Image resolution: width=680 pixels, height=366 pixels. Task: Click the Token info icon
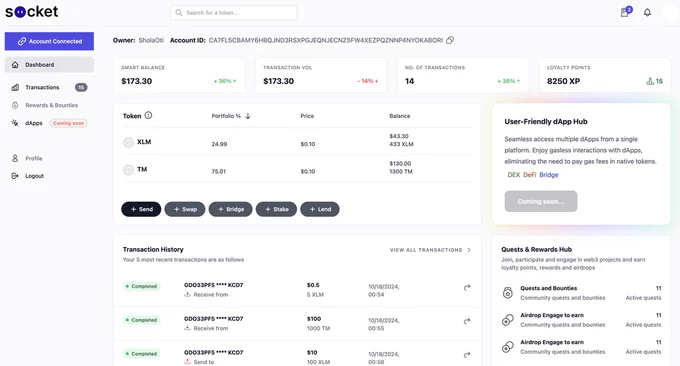click(x=148, y=115)
